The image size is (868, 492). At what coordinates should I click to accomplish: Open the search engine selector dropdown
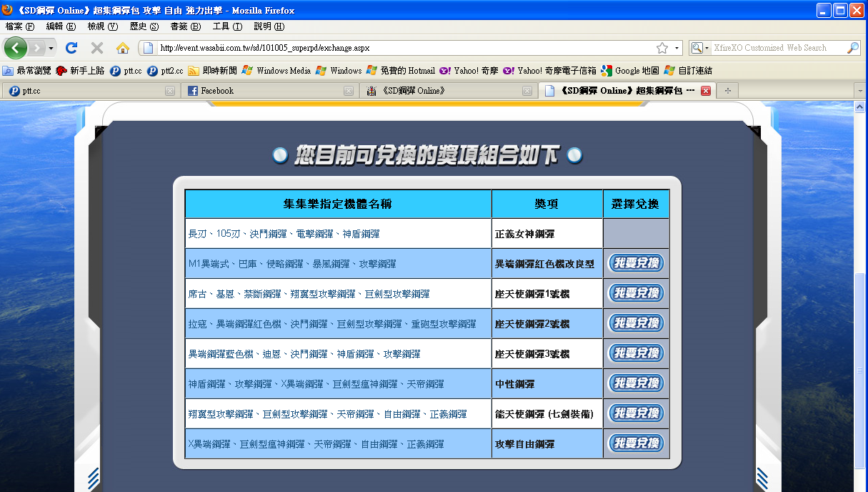(700, 48)
